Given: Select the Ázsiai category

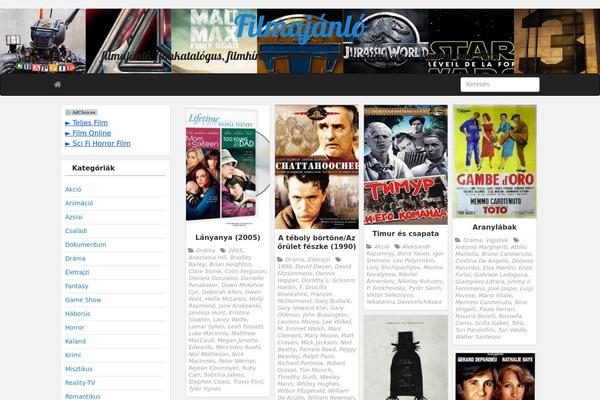Looking at the screenshot, I should tap(73, 217).
